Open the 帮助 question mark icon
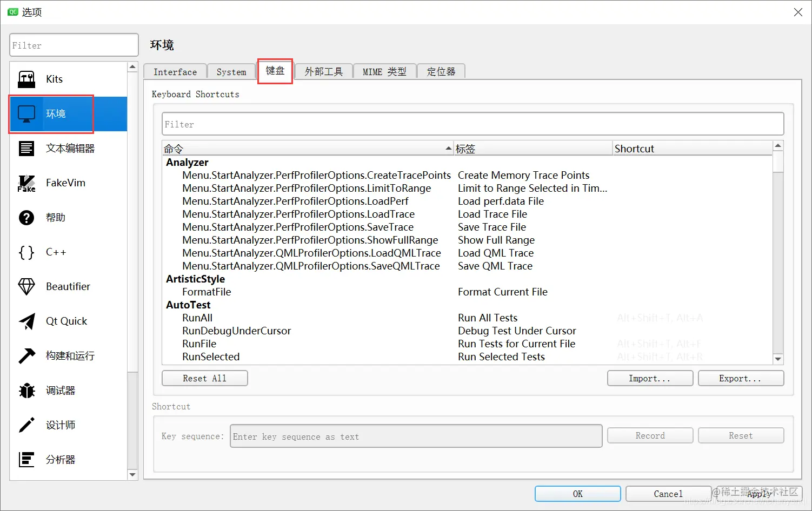The width and height of the screenshot is (812, 511). tap(26, 218)
